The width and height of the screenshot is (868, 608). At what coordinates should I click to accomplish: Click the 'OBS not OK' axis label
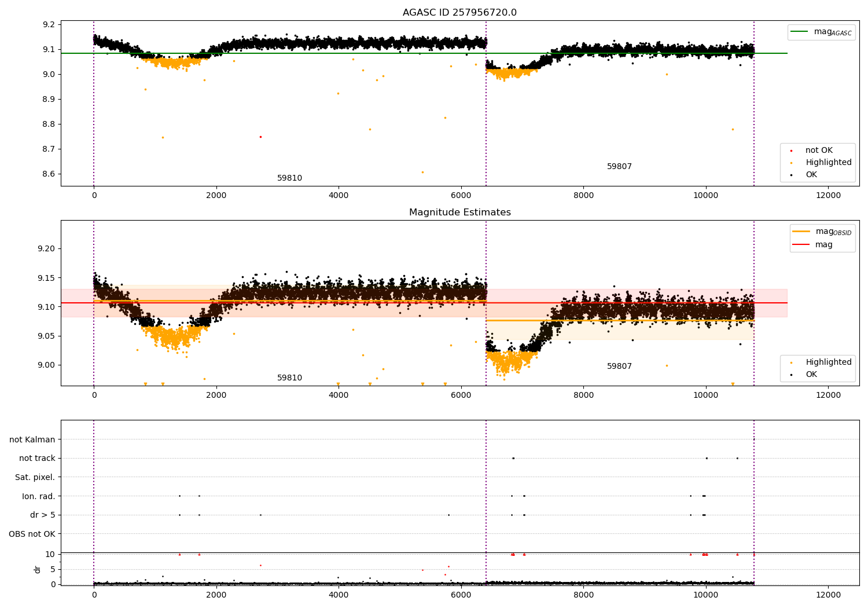[x=32, y=534]
